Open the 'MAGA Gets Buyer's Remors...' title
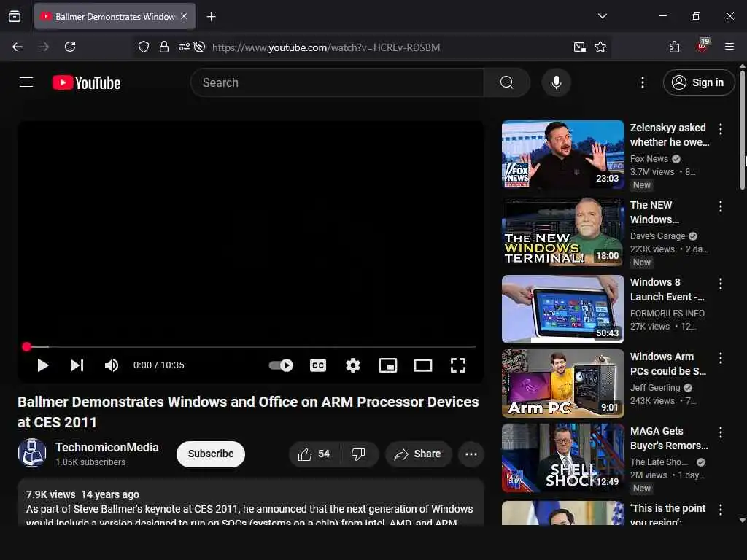The height and width of the screenshot is (560, 747). tap(669, 438)
